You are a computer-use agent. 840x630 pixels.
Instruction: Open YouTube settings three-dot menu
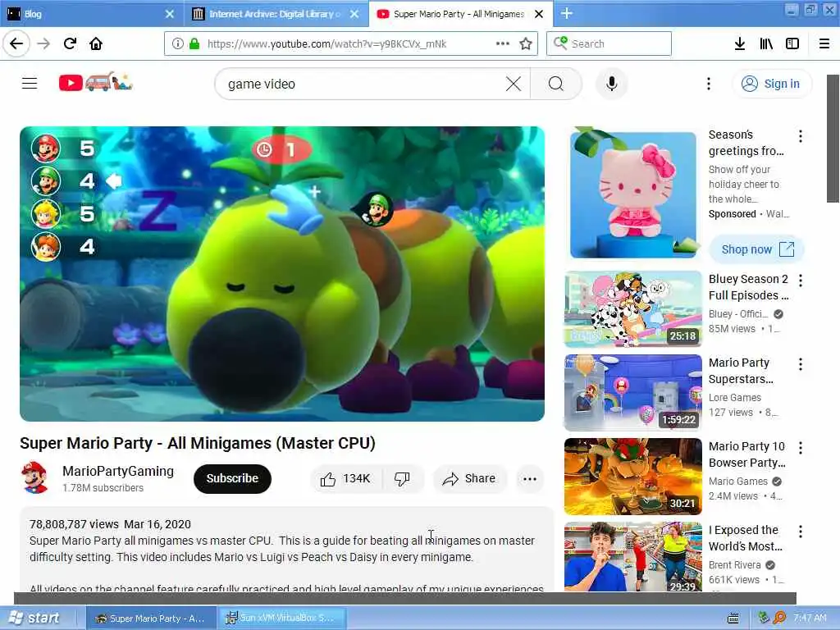point(708,84)
